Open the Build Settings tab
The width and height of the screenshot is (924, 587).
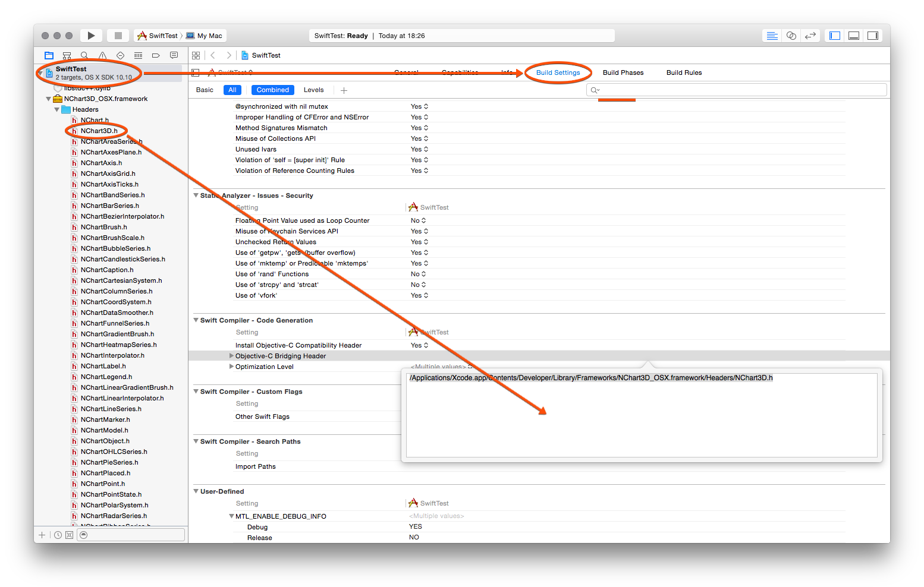pos(558,72)
